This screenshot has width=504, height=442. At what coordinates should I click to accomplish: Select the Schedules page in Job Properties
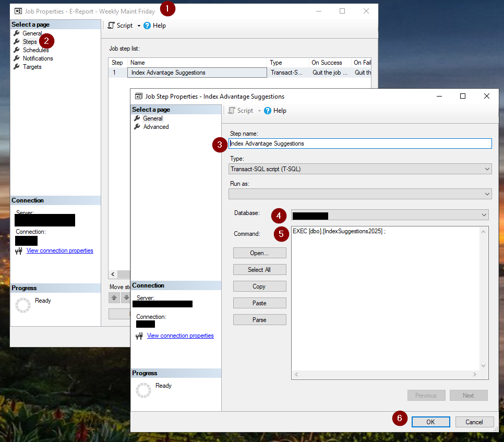[x=35, y=50]
